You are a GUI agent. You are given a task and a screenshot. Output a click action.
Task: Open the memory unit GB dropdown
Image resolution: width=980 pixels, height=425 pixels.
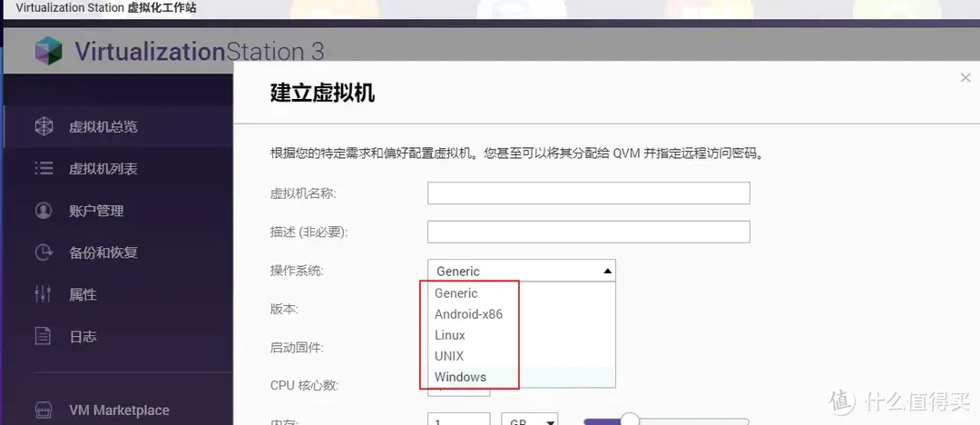pos(530,420)
